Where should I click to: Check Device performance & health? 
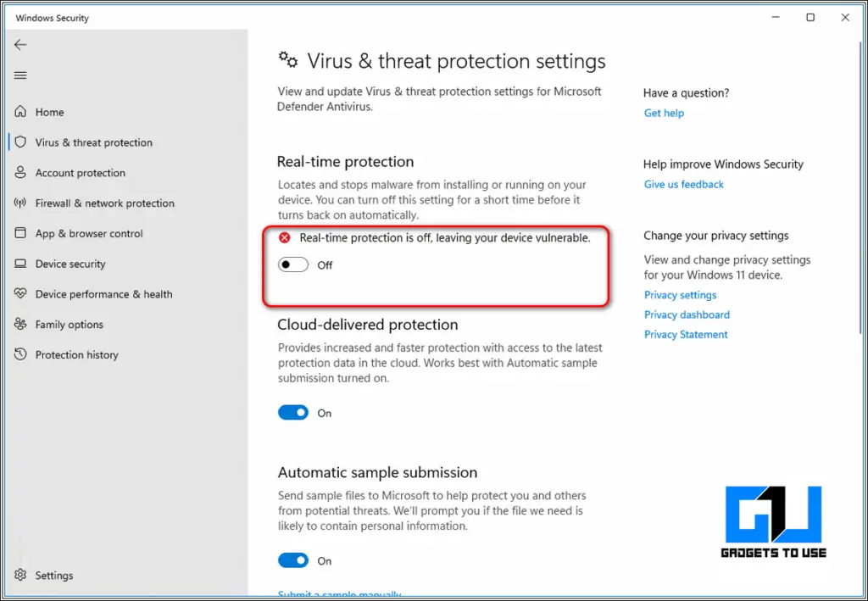(102, 294)
